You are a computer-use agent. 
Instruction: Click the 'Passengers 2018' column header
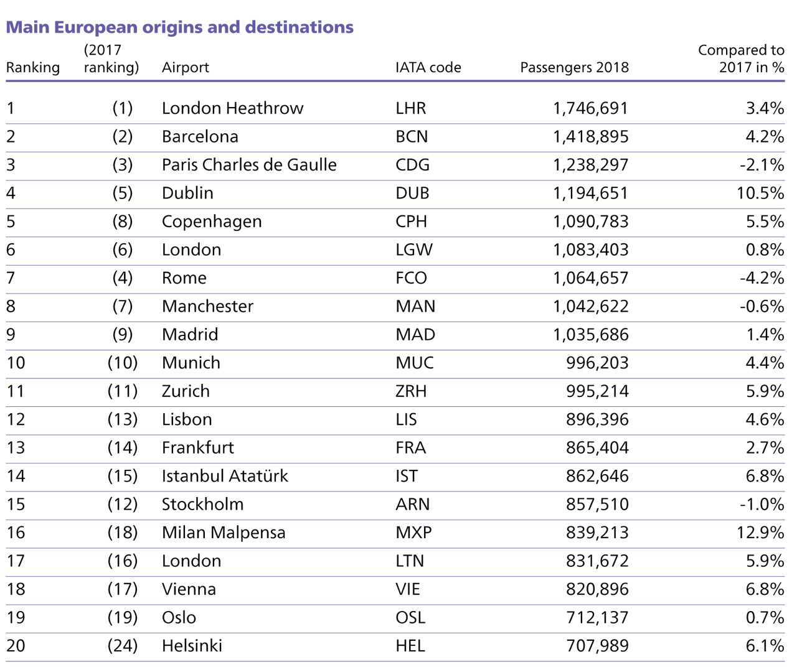pos(575,67)
